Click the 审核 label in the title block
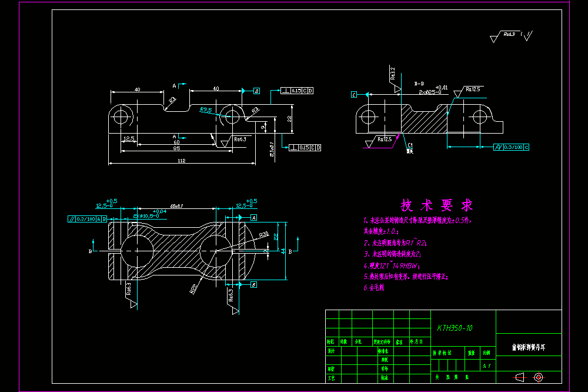 tap(331, 369)
